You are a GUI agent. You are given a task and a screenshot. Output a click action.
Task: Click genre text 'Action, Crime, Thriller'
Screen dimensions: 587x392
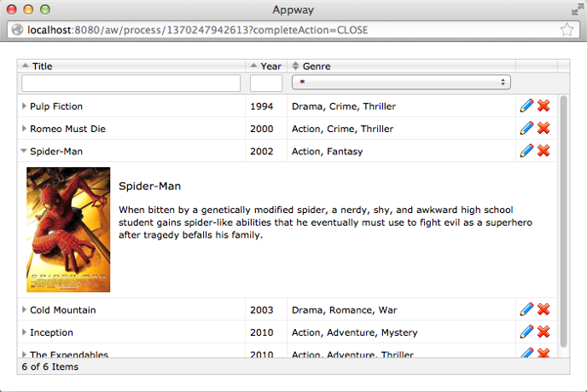pyautogui.click(x=342, y=129)
